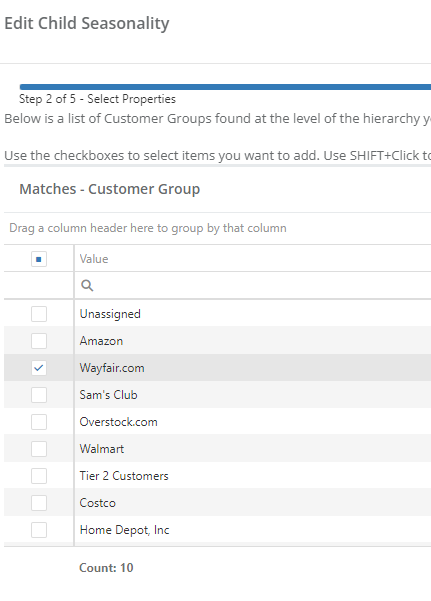
Task: Check the Amazon row checkbox
Action: pyautogui.click(x=39, y=341)
